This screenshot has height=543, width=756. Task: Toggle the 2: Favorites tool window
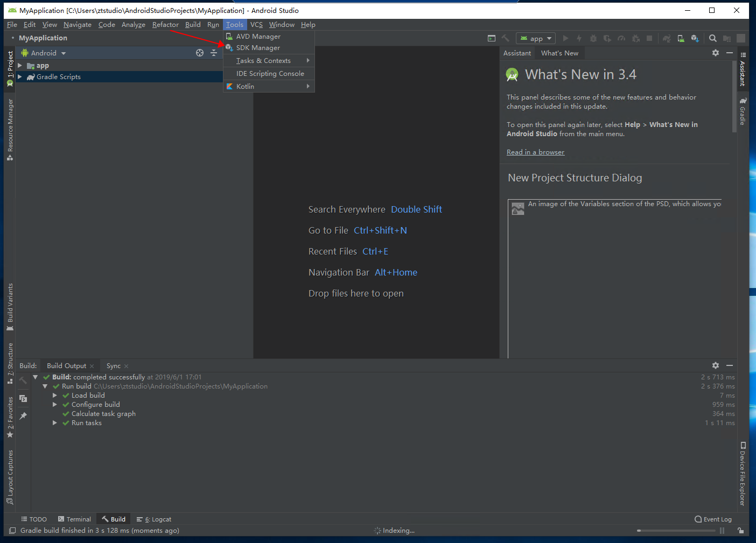click(x=10, y=417)
